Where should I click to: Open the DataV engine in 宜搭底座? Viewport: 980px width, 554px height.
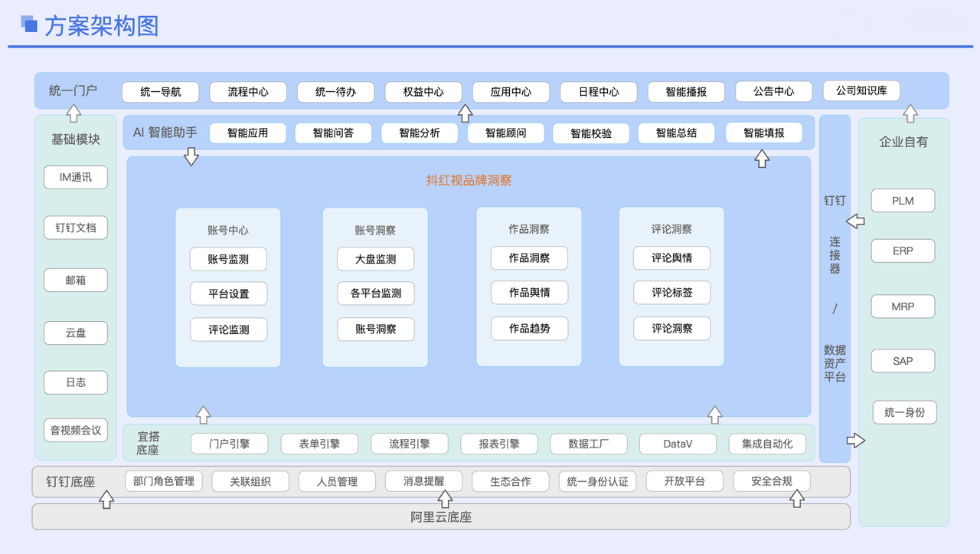pyautogui.click(x=678, y=444)
